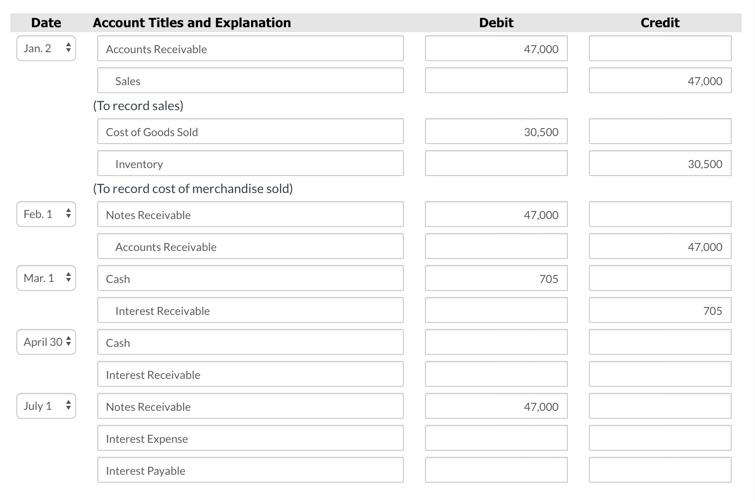Screen dimensions: 755x501
Task: Click the Interest Payable account field
Action: pyautogui.click(x=250, y=470)
